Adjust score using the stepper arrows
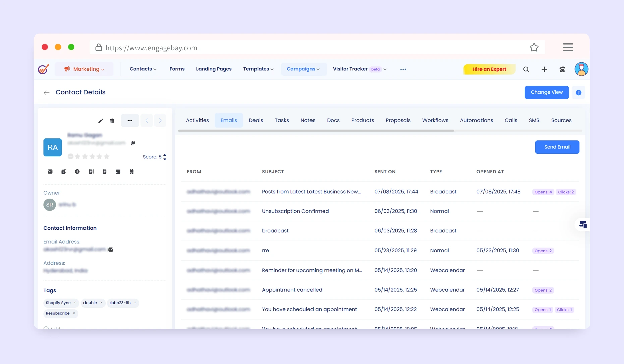Screen dimensions: 624x364 [x=165, y=157]
